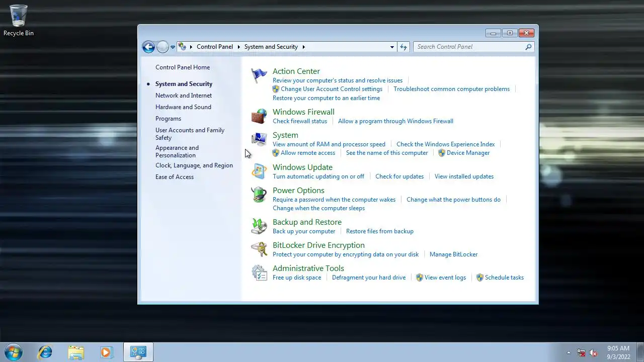This screenshot has height=362, width=644.
Task: Click the Windows Update icon
Action: tap(259, 171)
